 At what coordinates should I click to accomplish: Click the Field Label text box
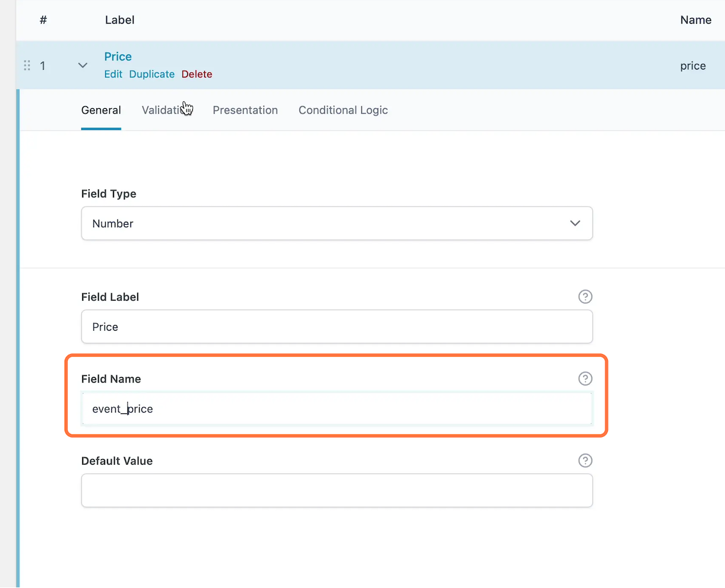(337, 326)
